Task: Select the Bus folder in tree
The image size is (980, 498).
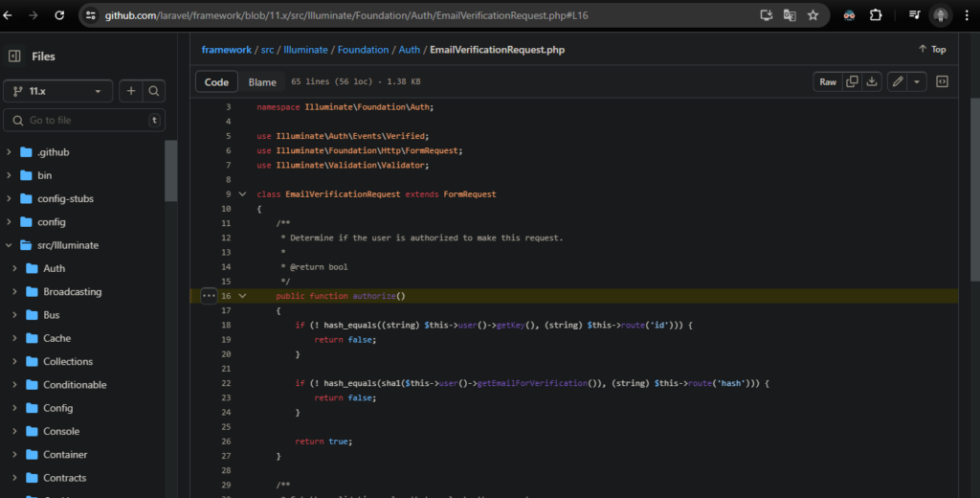Action: (52, 315)
